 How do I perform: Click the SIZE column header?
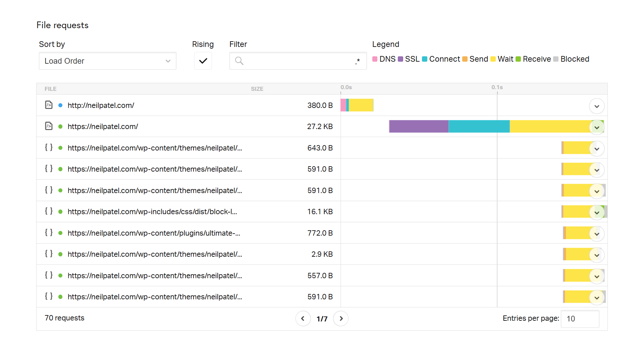257,89
